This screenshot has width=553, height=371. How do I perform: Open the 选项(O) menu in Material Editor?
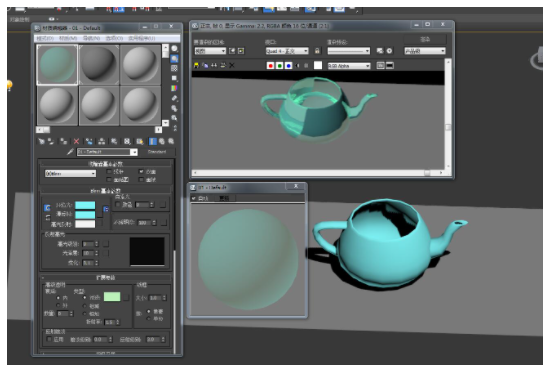click(x=114, y=38)
